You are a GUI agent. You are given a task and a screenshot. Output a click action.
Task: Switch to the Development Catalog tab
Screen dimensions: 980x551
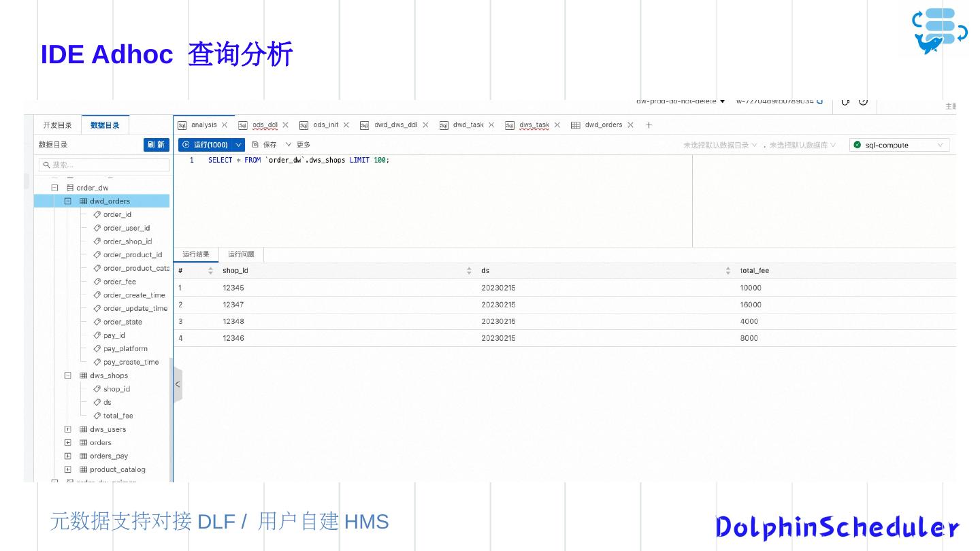click(x=57, y=125)
